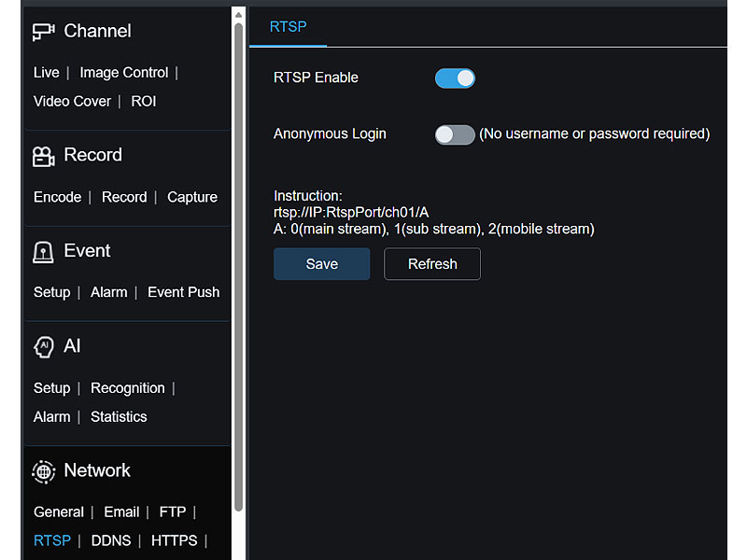Click the Channel panel icon
This screenshot has height=560, width=747.
click(42, 31)
